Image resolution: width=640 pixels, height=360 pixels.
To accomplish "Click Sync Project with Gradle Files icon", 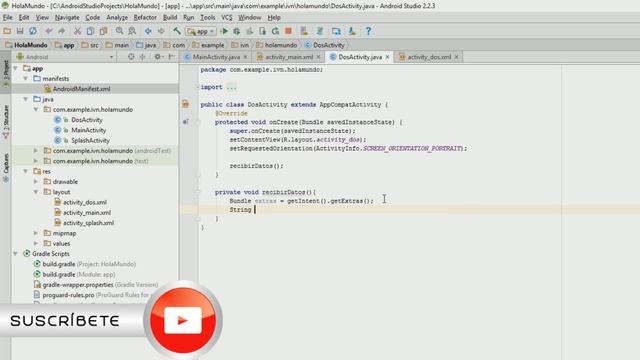I will pyautogui.click(x=320, y=31).
